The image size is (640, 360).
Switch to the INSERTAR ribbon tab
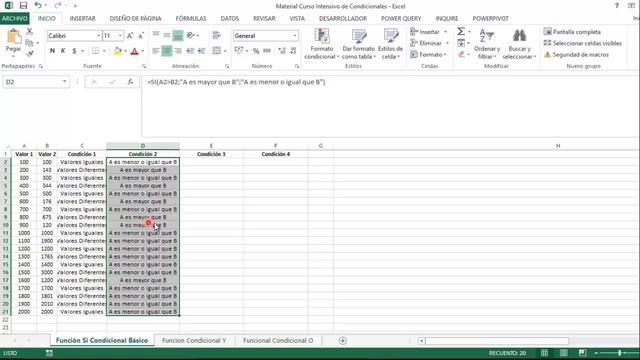point(82,19)
